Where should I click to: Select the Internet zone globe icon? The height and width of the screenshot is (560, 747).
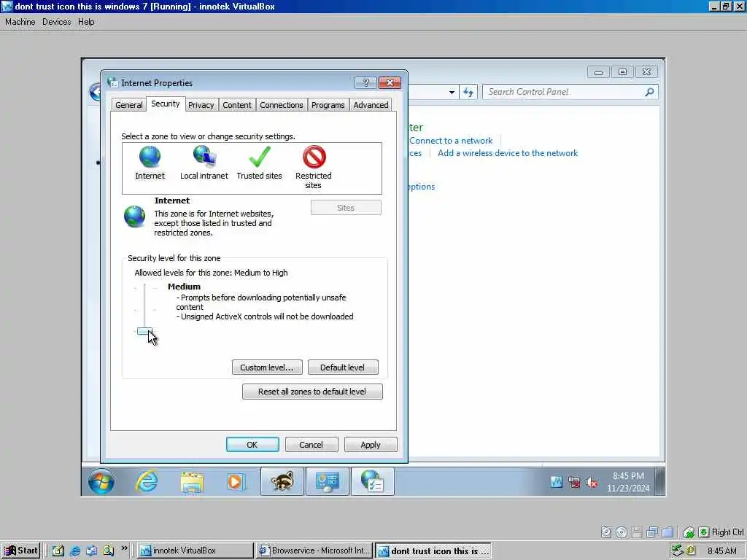(x=150, y=157)
